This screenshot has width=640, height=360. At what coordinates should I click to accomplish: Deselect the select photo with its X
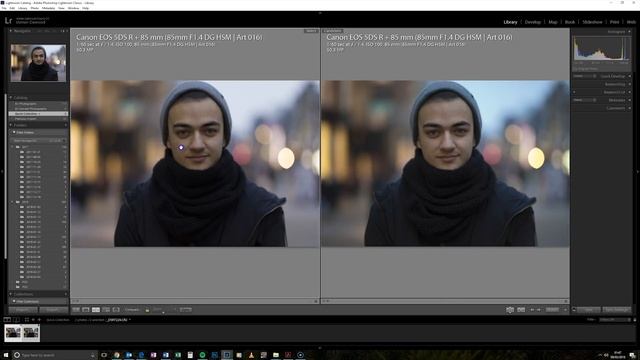point(316,301)
